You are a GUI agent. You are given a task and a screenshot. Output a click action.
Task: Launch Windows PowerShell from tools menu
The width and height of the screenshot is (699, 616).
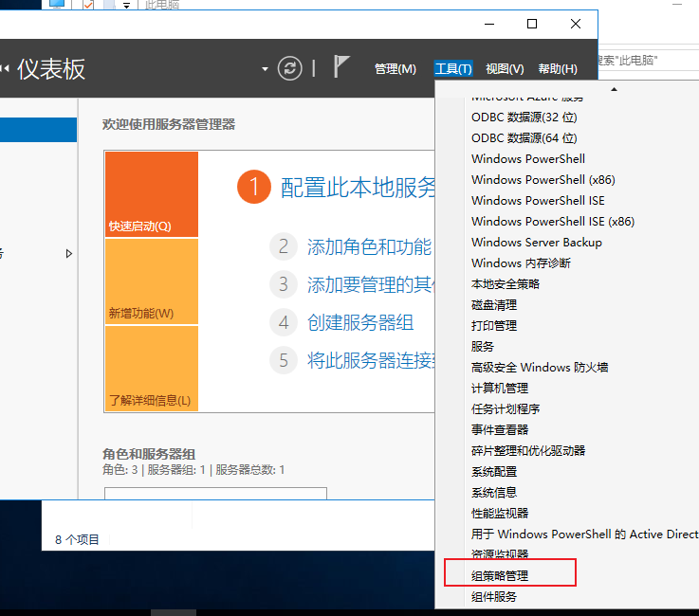(x=528, y=159)
